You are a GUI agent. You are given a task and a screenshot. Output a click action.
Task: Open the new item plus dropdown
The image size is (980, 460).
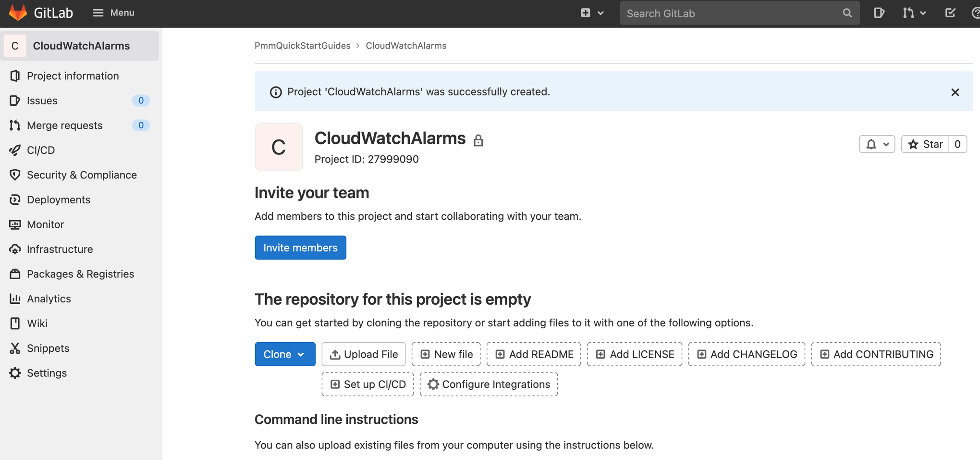tap(591, 13)
